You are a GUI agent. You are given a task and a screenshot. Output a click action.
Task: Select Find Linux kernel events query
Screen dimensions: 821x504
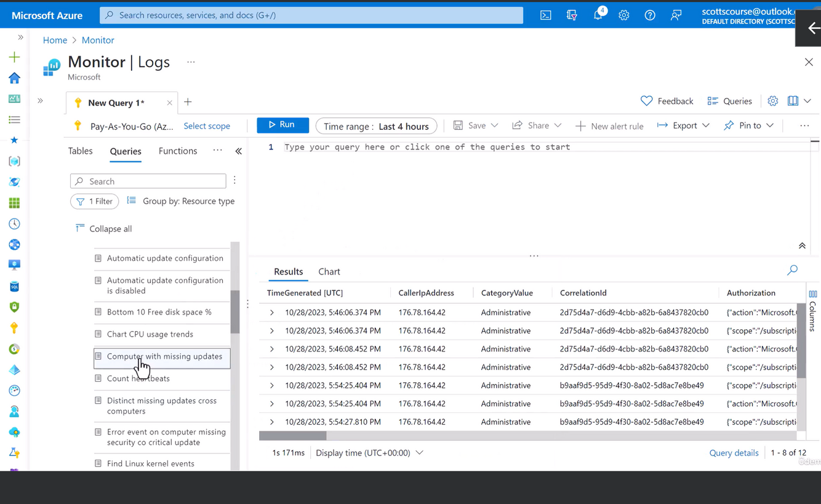pos(150,463)
